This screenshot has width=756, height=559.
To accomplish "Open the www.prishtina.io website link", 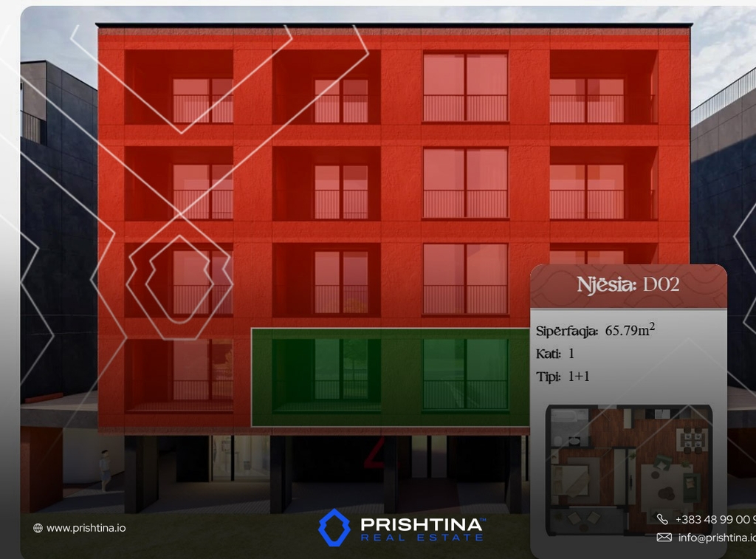I will 85,528.
